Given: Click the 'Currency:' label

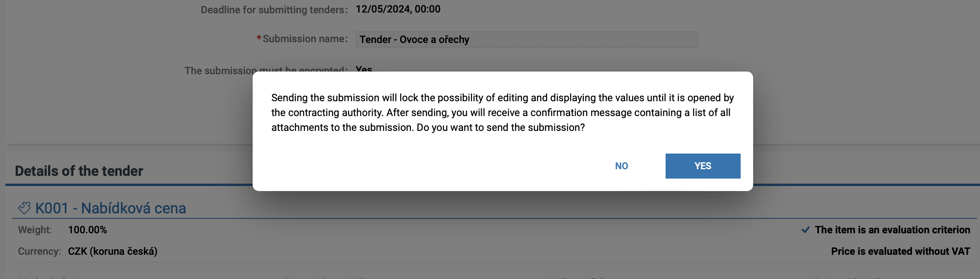Looking at the screenshot, I should tap(39, 251).
